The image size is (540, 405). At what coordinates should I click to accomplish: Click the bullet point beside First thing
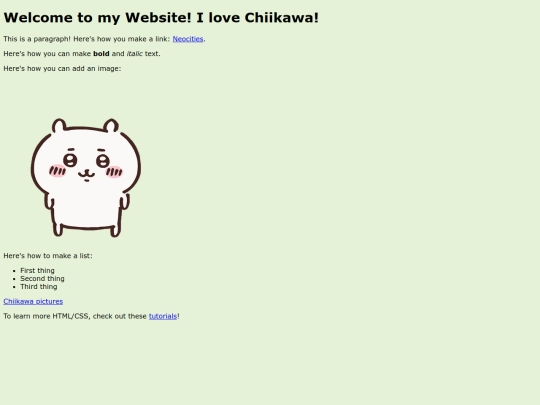(14, 271)
